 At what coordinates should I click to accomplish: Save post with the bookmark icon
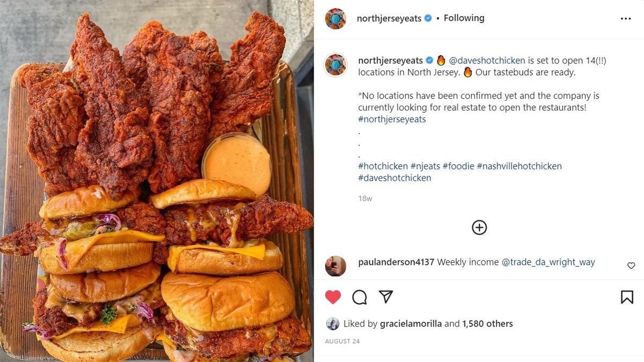pos(627,297)
